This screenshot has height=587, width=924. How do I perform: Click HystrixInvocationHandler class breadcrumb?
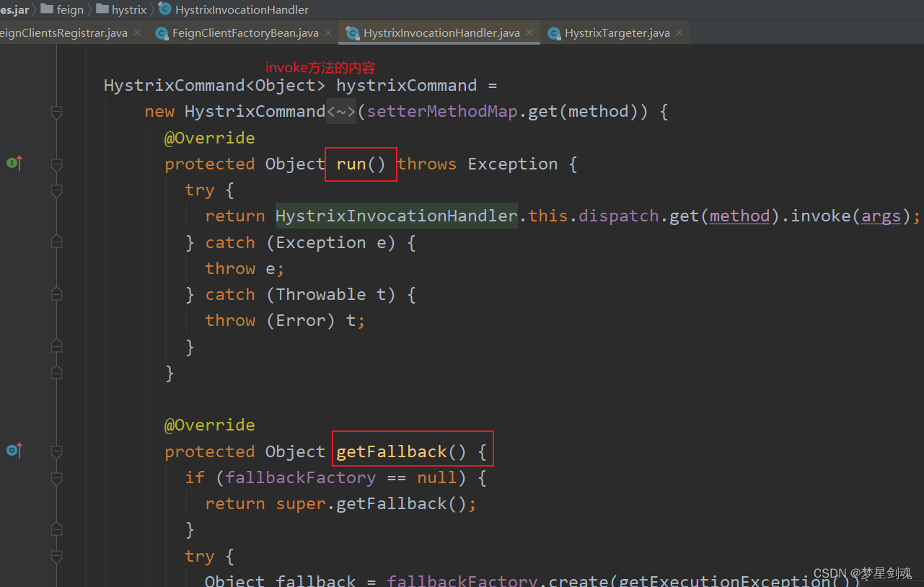point(234,9)
